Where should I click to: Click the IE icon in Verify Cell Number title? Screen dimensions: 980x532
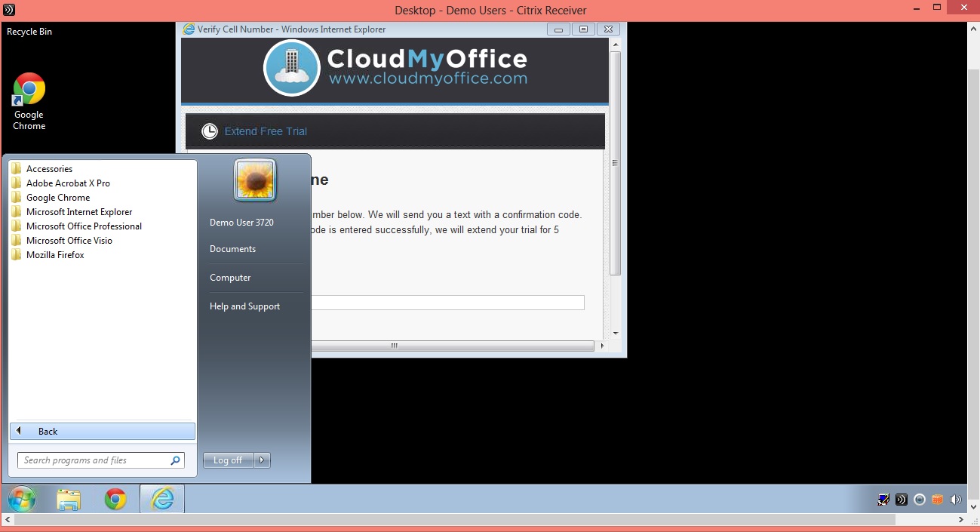pyautogui.click(x=189, y=29)
